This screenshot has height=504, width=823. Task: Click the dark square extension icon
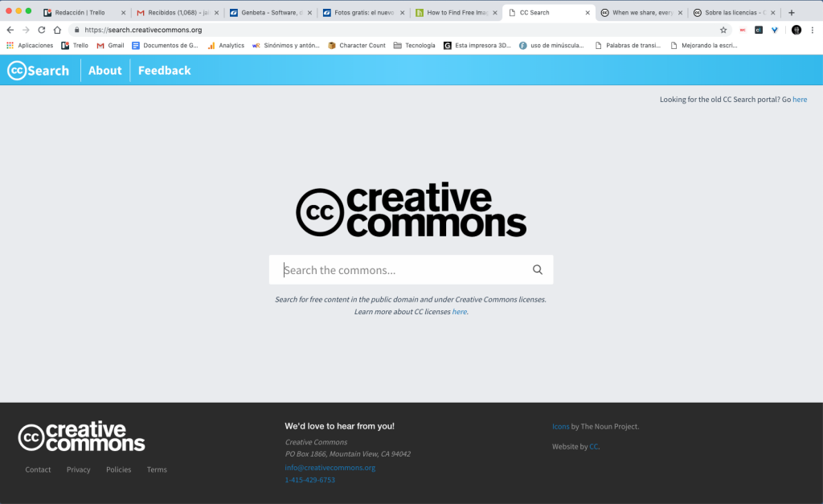pos(759,30)
